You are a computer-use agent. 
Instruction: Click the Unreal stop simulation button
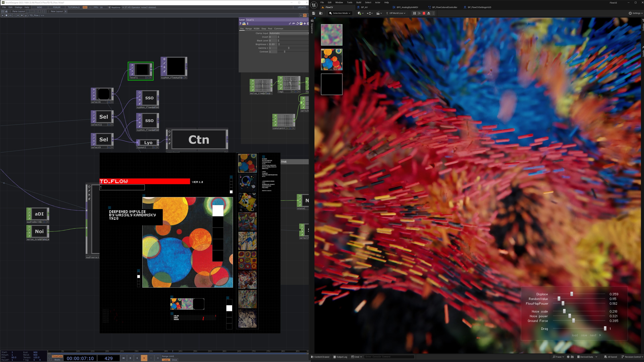click(x=424, y=13)
